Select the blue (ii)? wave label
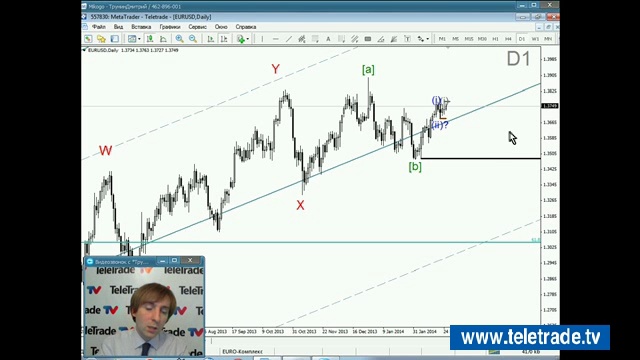Screen dimensions: 640x360 [440, 125]
